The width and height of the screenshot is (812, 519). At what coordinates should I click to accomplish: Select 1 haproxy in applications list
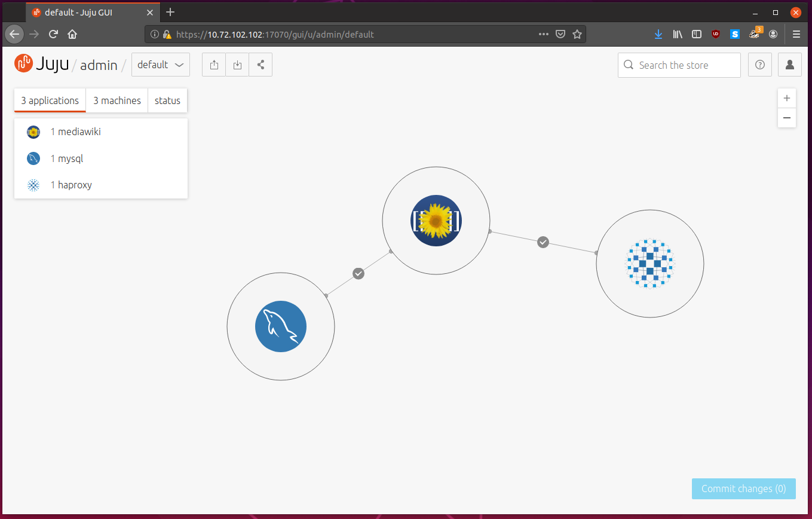coord(101,185)
